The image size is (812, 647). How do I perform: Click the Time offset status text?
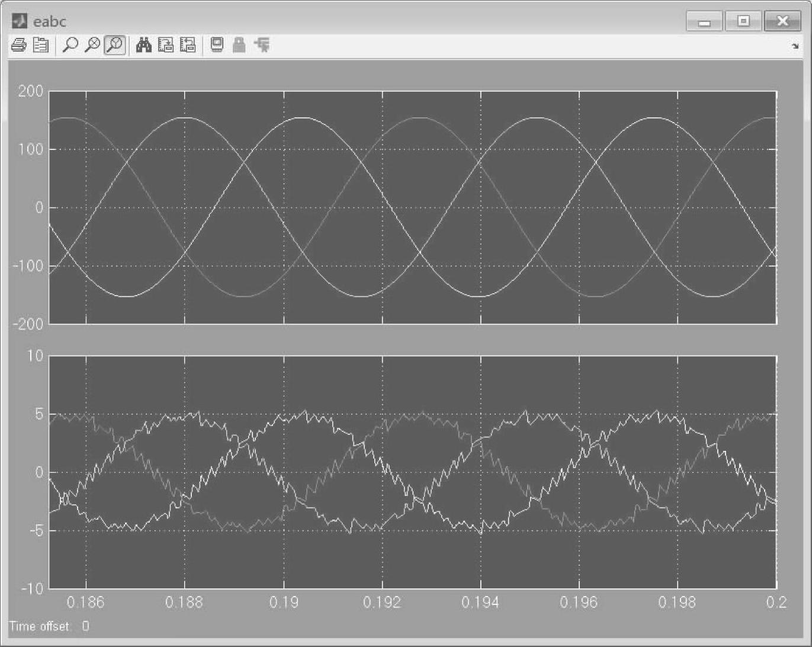click(49, 626)
